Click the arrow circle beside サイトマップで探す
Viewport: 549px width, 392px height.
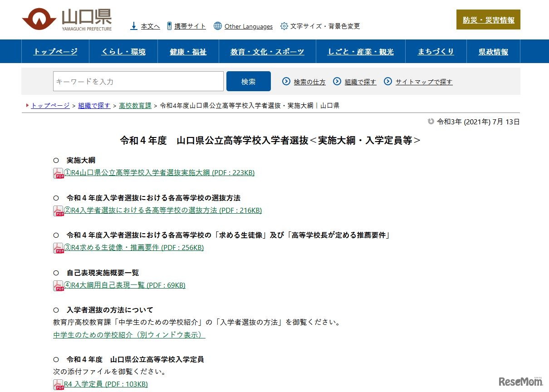tap(388, 81)
